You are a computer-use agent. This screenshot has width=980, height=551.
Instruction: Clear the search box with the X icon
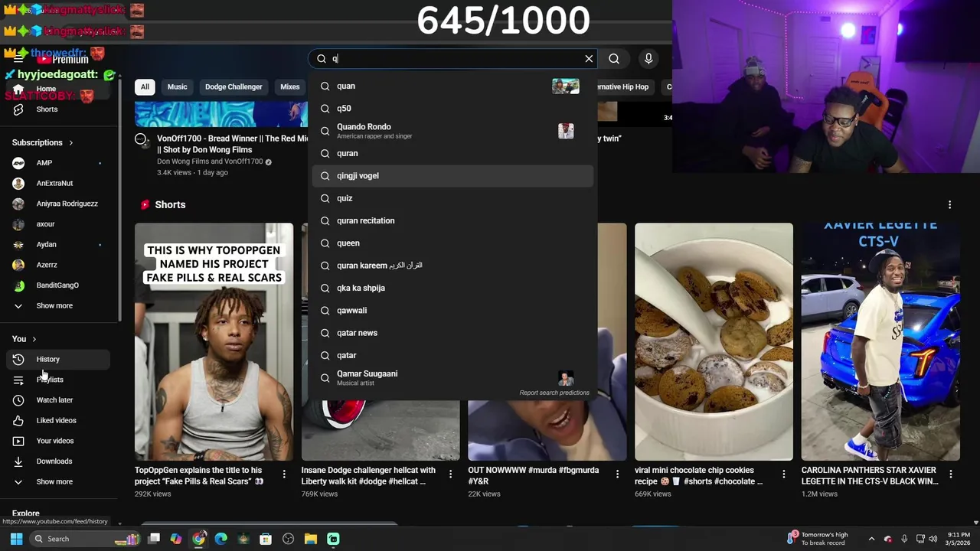click(x=589, y=59)
